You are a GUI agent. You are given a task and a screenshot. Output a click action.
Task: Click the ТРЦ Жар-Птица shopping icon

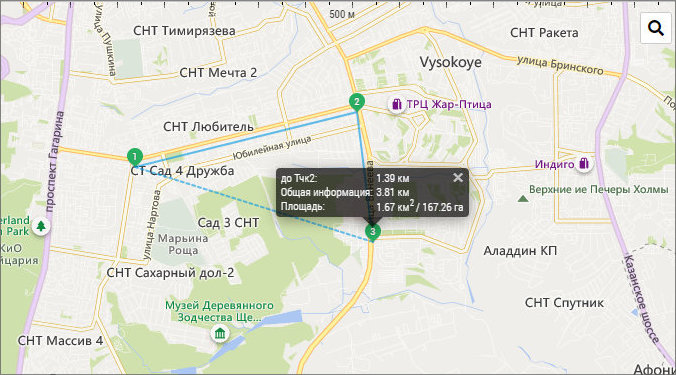pos(396,104)
